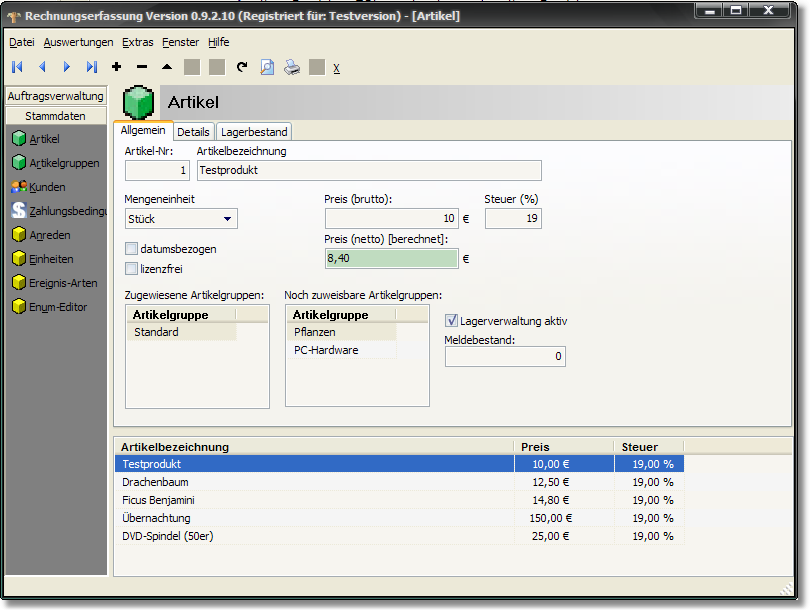The image size is (810, 612).
Task: Open Ereignis-Arten in sidebar
Action: (54, 283)
